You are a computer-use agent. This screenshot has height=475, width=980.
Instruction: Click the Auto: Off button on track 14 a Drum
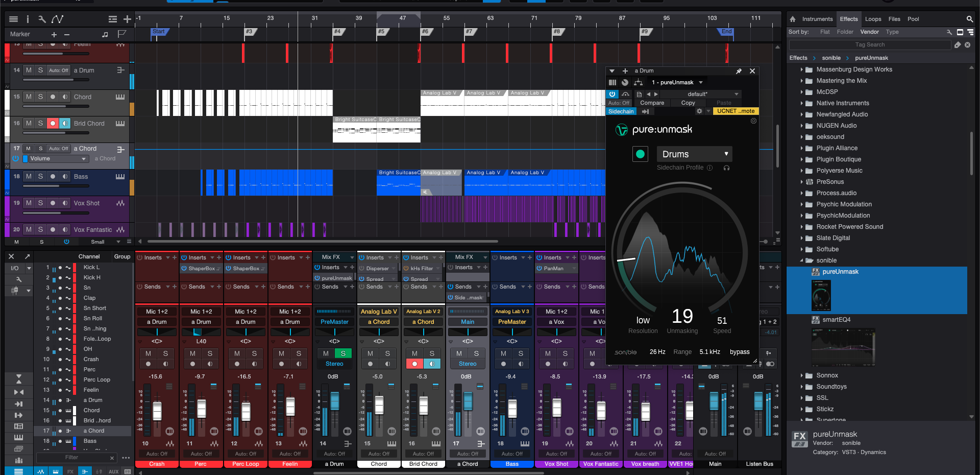[x=59, y=70]
